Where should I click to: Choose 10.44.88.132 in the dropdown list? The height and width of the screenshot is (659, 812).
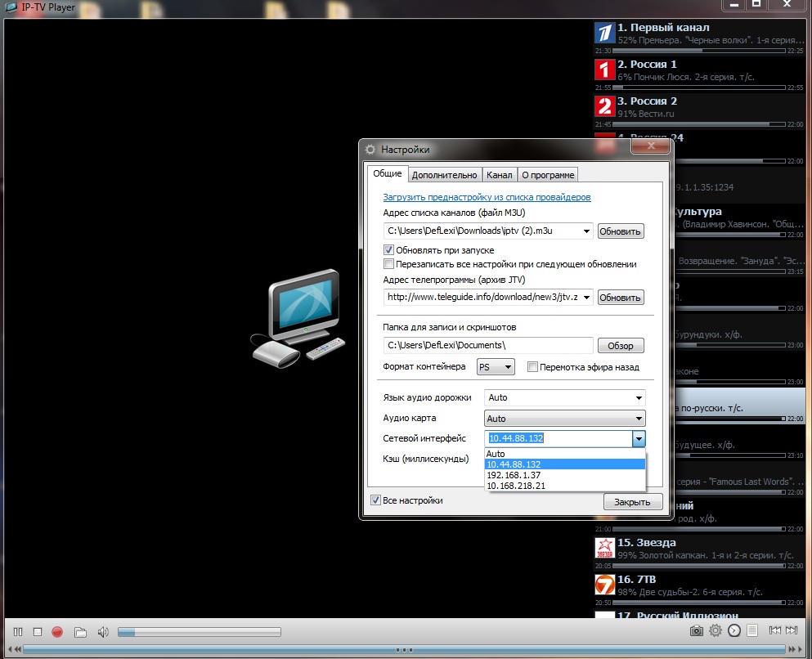point(565,464)
